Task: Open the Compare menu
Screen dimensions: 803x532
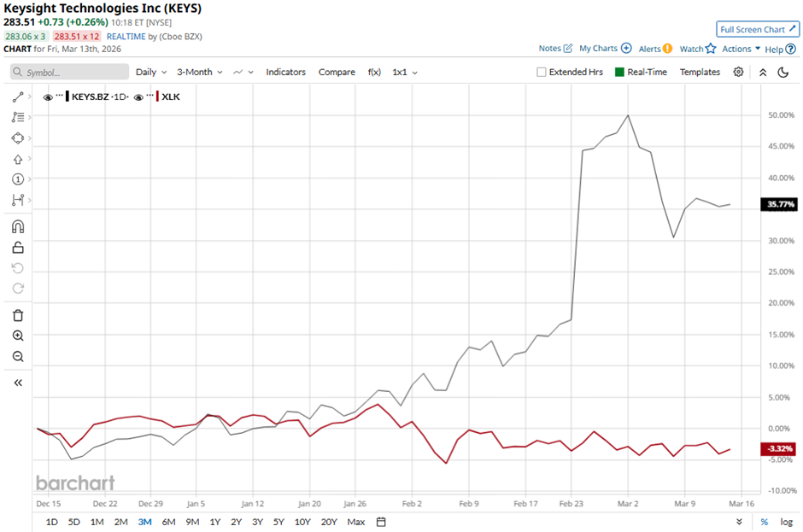Action: [337, 73]
